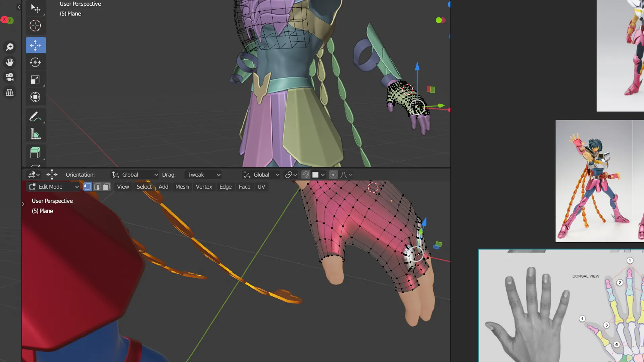The height and width of the screenshot is (362, 644).
Task: Click the white circle center of lower move gizmo
Action: tap(416, 254)
